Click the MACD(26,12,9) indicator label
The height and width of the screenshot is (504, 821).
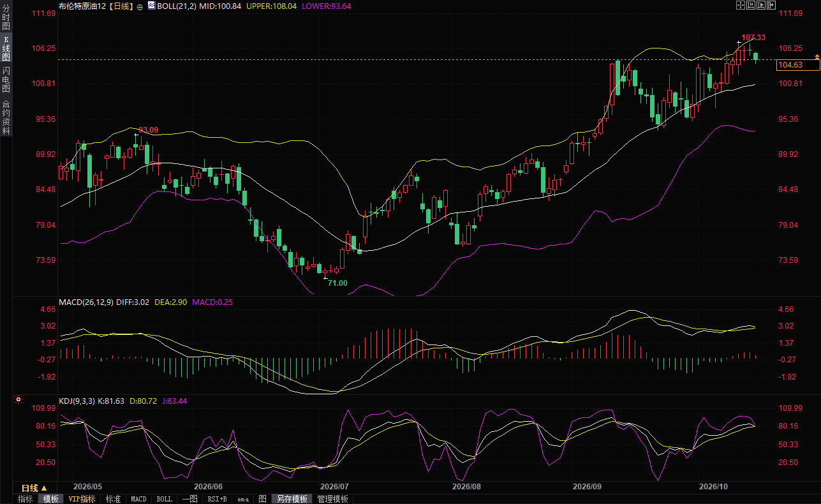point(85,302)
